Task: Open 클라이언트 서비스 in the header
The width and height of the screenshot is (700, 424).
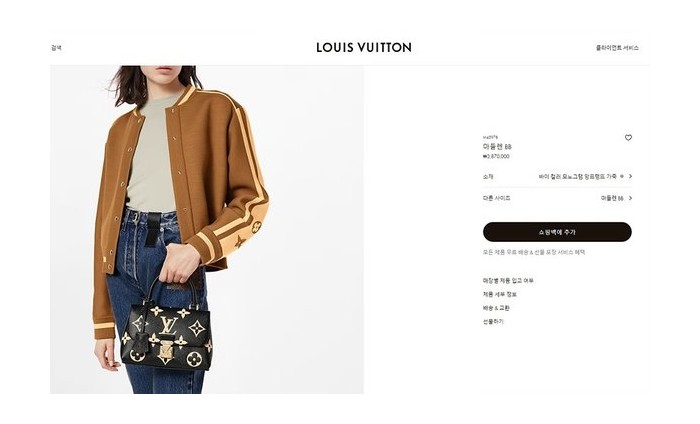Action: click(617, 48)
